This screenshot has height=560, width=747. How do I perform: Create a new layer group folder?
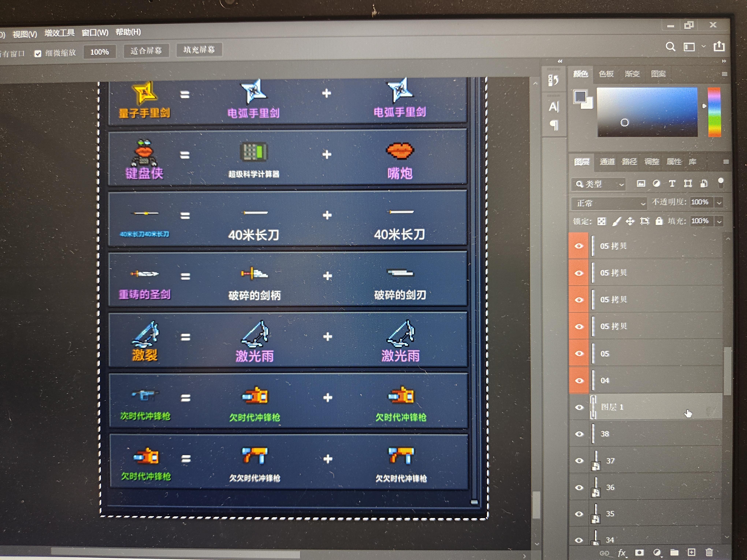[x=674, y=552]
